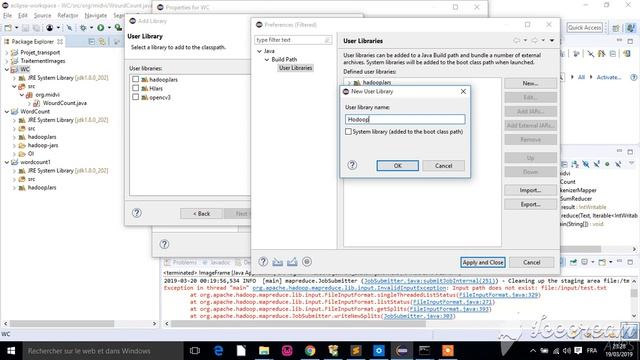Click the import preferences icon in Preferences footer
Viewport: 640px width, 360px height.
278,262
